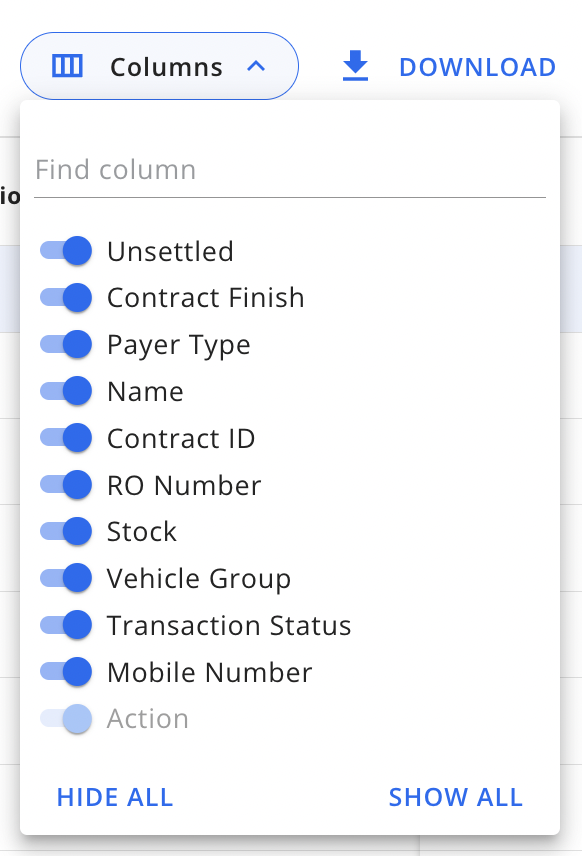
Task: Disable the Stock column toggle
Action: [x=66, y=532]
